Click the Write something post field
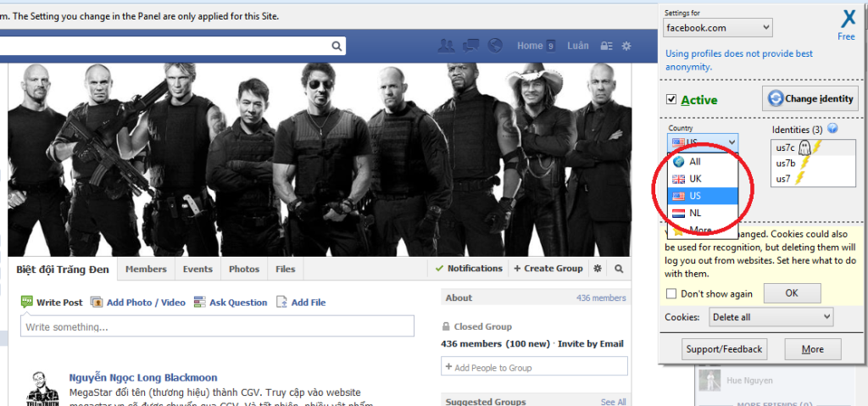Image resolution: width=868 pixels, height=406 pixels. click(x=218, y=326)
